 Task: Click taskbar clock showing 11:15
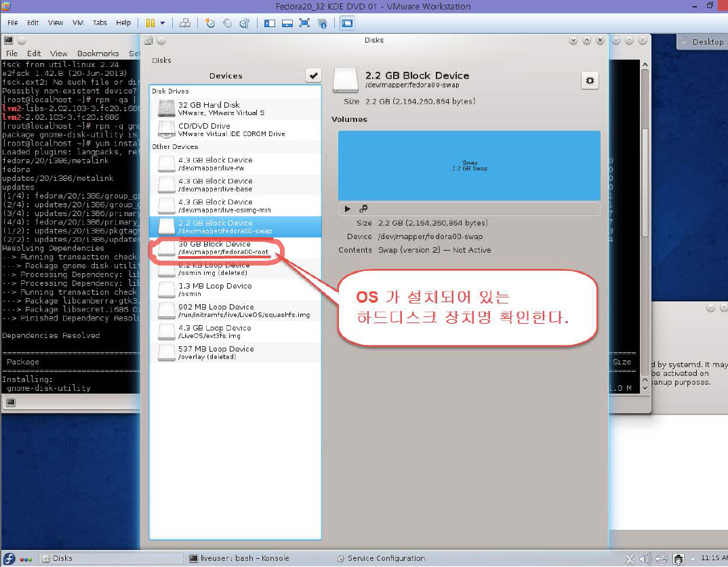(714, 558)
